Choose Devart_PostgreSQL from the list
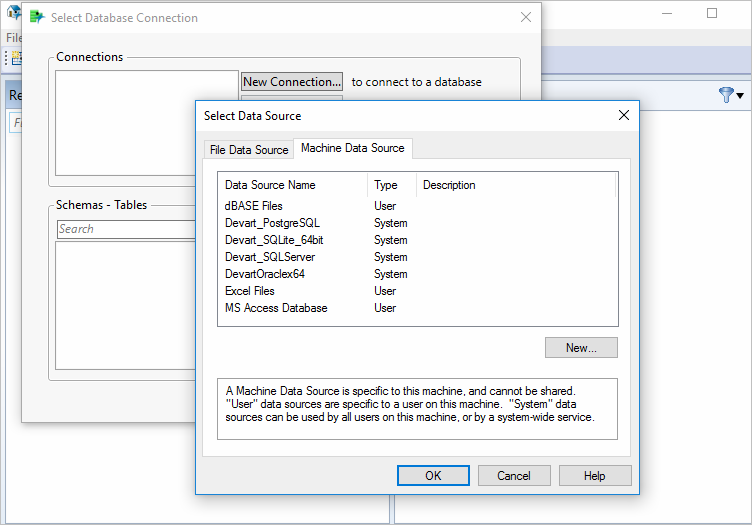The height and width of the screenshot is (525, 752). [272, 223]
